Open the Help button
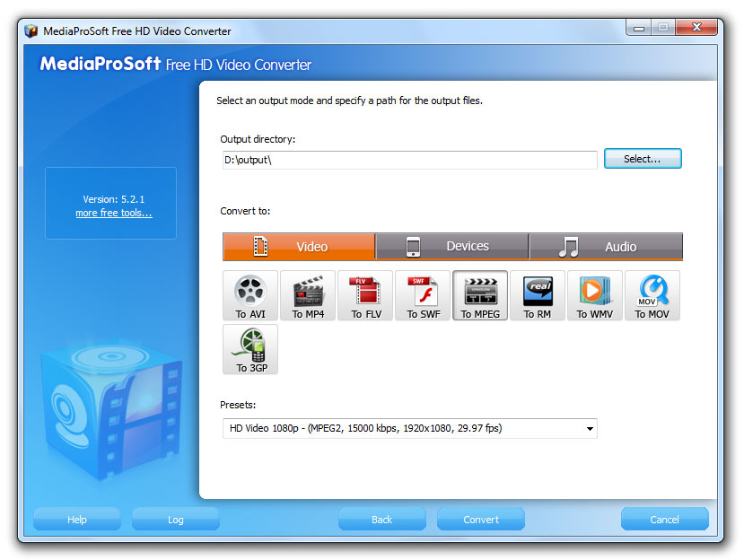The height and width of the screenshot is (560, 744). [x=77, y=520]
